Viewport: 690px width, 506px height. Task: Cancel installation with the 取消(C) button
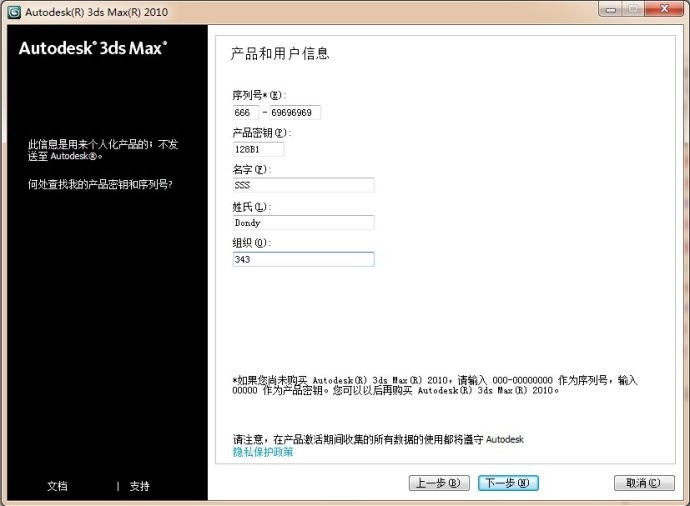coord(637,483)
